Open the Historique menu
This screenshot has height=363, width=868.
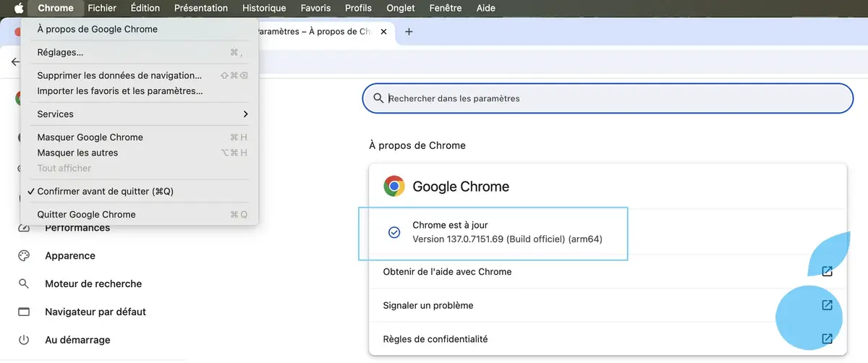264,8
